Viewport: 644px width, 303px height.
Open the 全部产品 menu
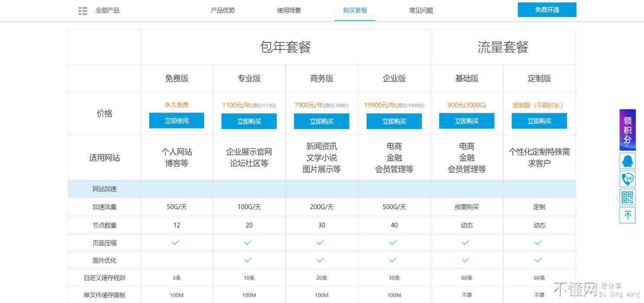pyautogui.click(x=107, y=10)
